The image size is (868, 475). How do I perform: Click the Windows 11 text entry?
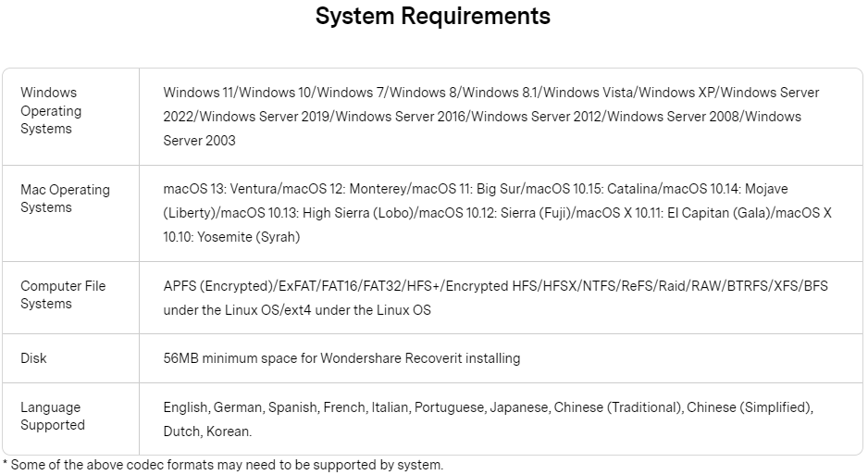pyautogui.click(x=198, y=93)
